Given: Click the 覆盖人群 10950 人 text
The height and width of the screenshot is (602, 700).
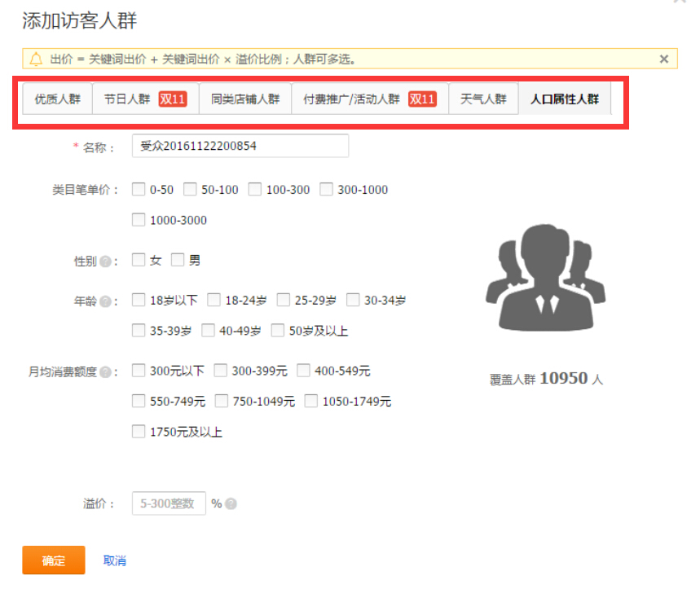Looking at the screenshot, I should point(546,379).
